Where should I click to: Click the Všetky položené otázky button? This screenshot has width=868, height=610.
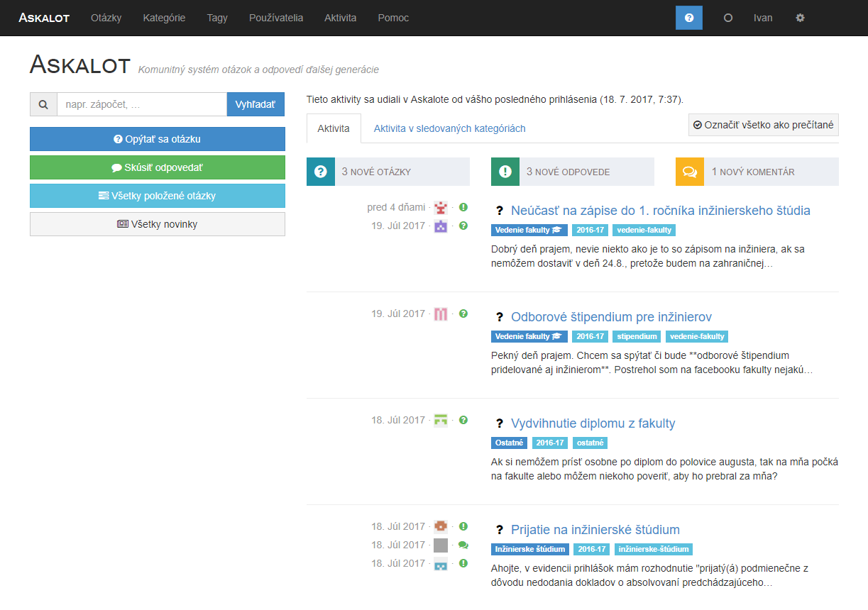[x=158, y=196]
